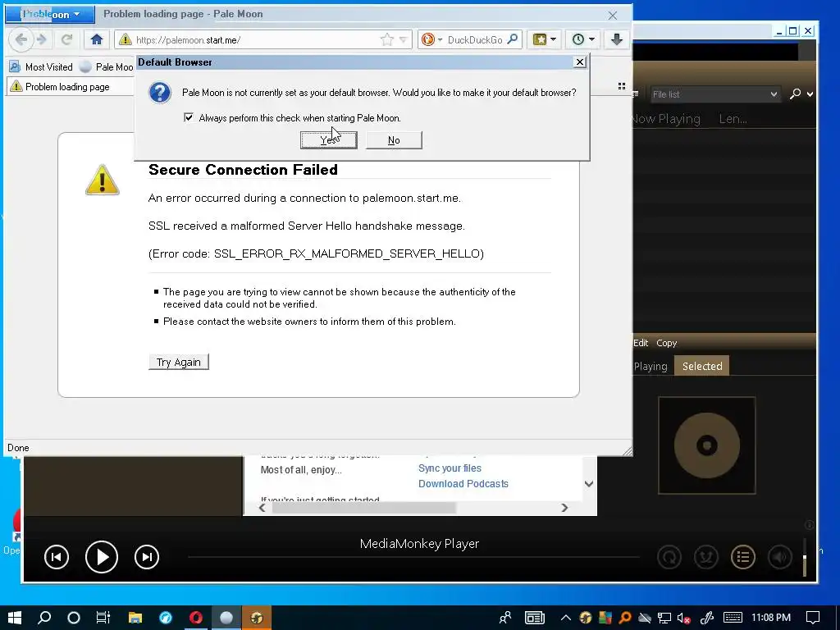Image resolution: width=840 pixels, height=630 pixels.
Task: Click the magnifier in DuckDuckGo search box
Action: coord(512,39)
